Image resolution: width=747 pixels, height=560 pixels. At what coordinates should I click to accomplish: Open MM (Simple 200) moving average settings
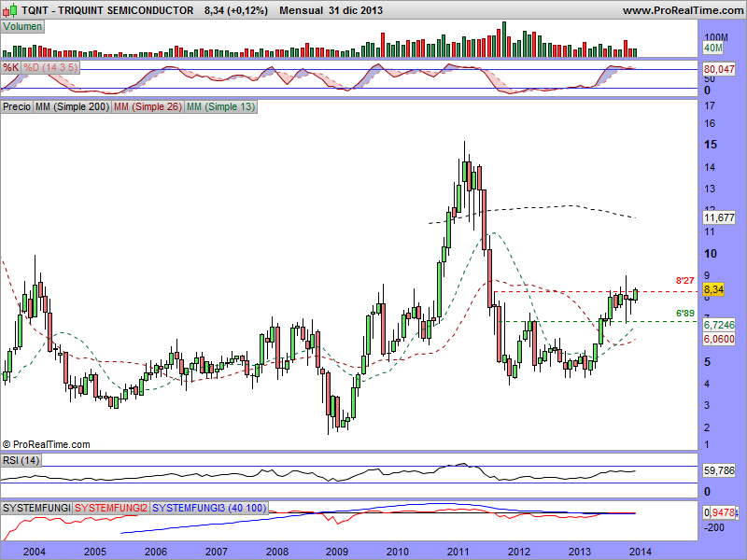tap(72, 106)
